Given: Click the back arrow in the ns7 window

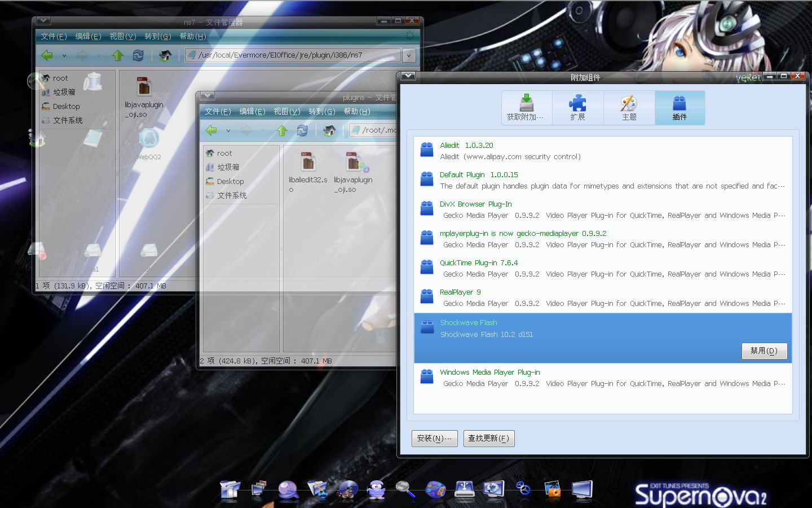Looking at the screenshot, I should click(x=47, y=55).
